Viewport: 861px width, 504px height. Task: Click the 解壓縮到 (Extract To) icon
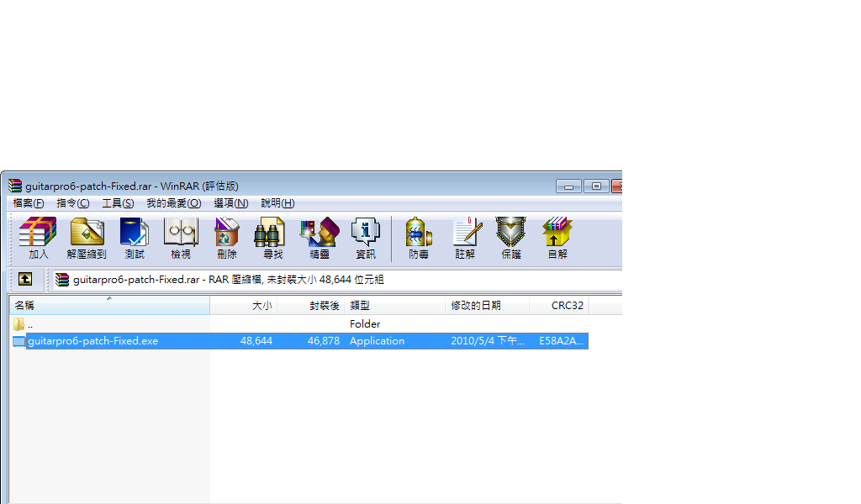click(87, 238)
